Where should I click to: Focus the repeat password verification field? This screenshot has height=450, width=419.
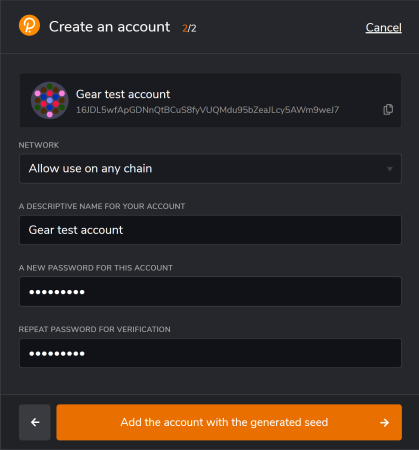[x=210, y=353]
